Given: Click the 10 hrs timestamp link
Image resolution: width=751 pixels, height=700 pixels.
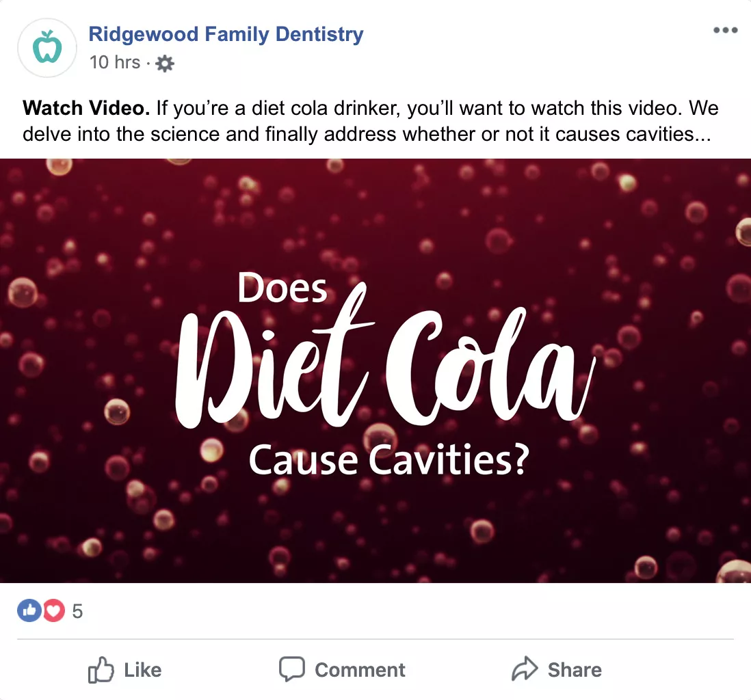Looking at the screenshot, I should [x=115, y=62].
